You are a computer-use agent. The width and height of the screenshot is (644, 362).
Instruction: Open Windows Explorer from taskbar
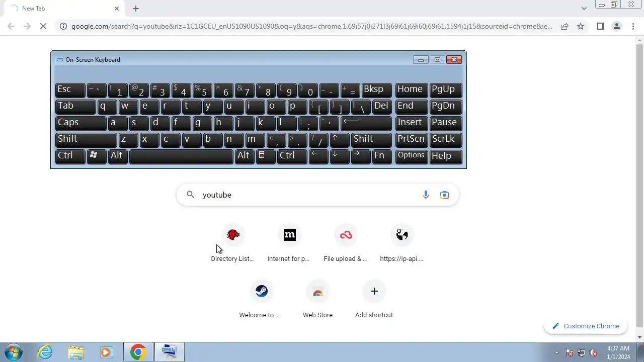76,352
